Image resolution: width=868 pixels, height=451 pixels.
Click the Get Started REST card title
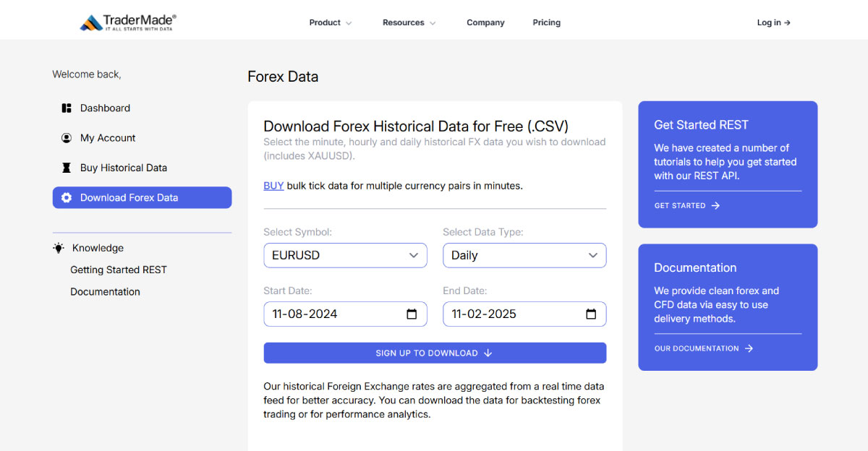coord(701,125)
